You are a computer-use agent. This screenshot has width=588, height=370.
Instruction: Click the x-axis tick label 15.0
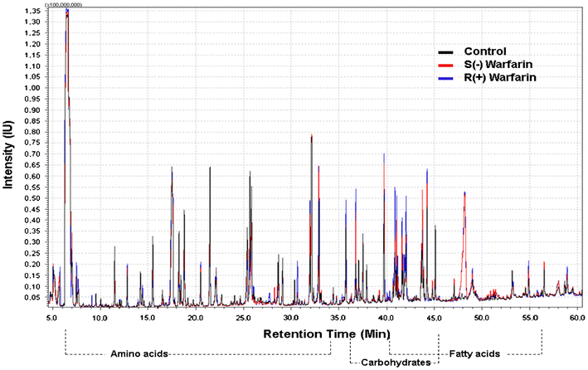click(x=148, y=318)
